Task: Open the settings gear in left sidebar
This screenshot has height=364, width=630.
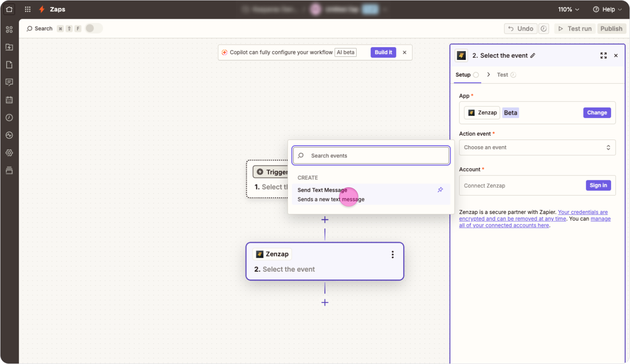Action: [x=9, y=153]
